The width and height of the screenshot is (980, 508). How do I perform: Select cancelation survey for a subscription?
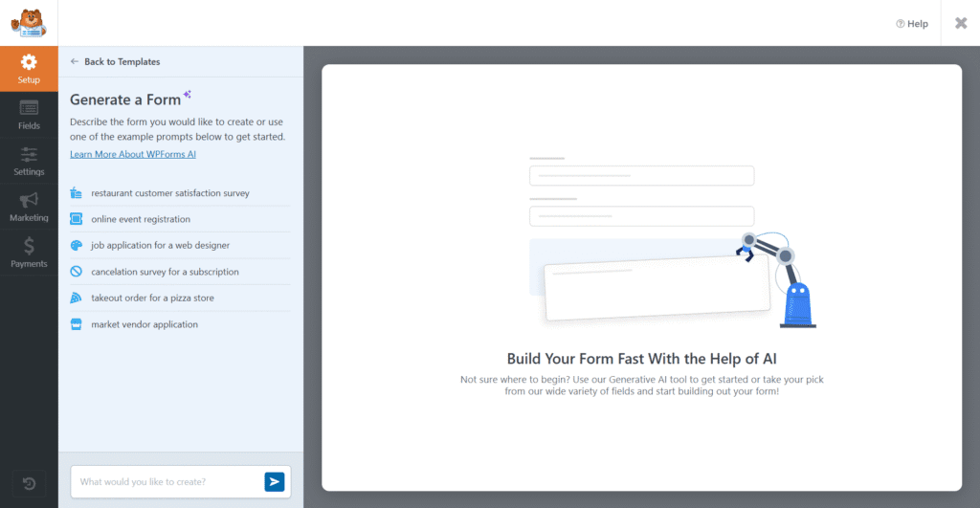165,272
